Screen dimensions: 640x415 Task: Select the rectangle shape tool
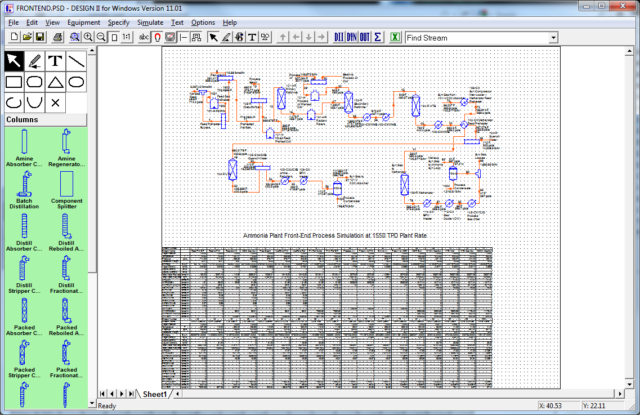tap(14, 82)
